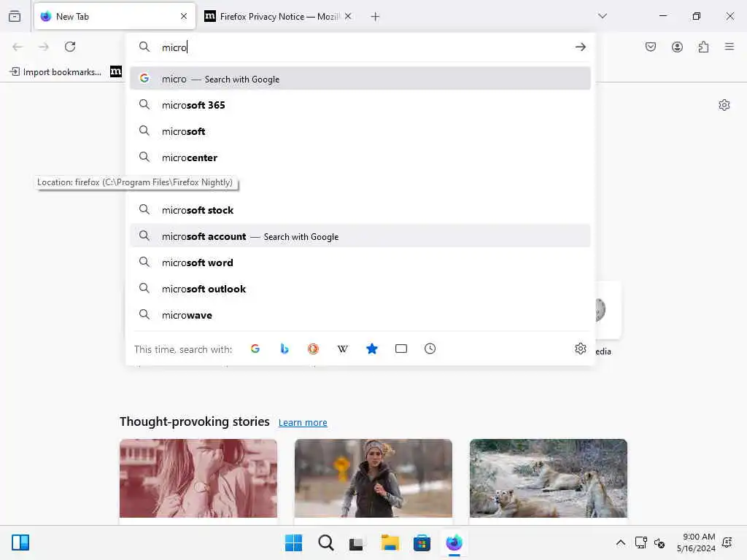Image resolution: width=747 pixels, height=560 pixels.
Task: Switch to Firefox Privacy Notice tab
Action: (279, 16)
